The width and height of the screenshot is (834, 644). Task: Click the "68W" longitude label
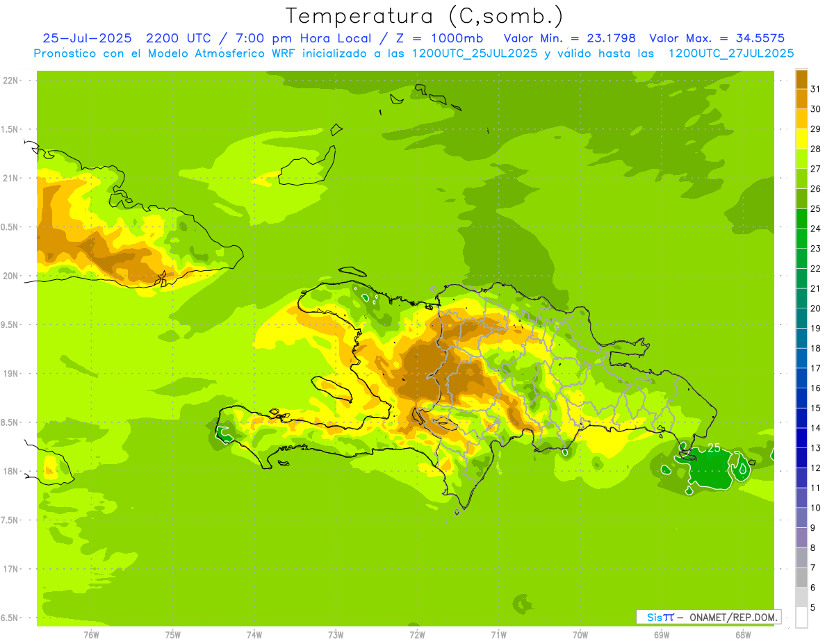point(743,634)
